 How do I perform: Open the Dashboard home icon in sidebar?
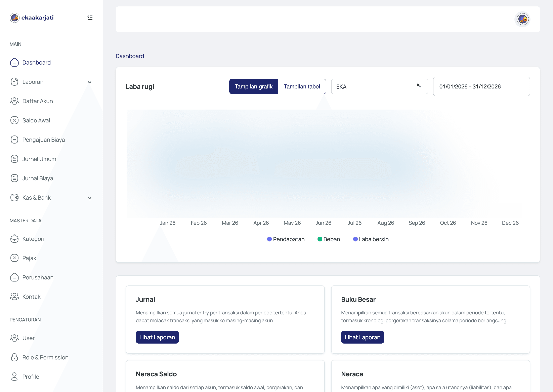point(14,63)
